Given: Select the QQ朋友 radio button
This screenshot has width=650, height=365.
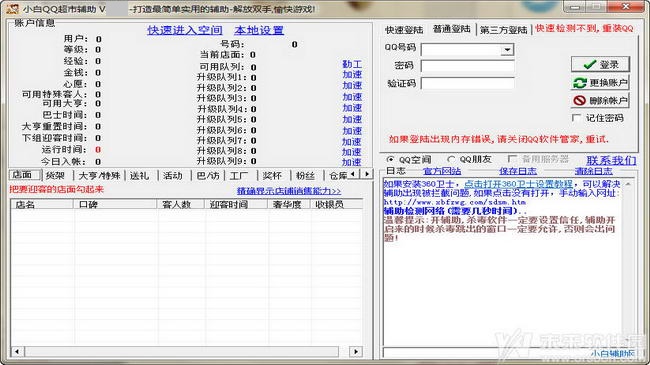Looking at the screenshot, I should pos(451,159).
